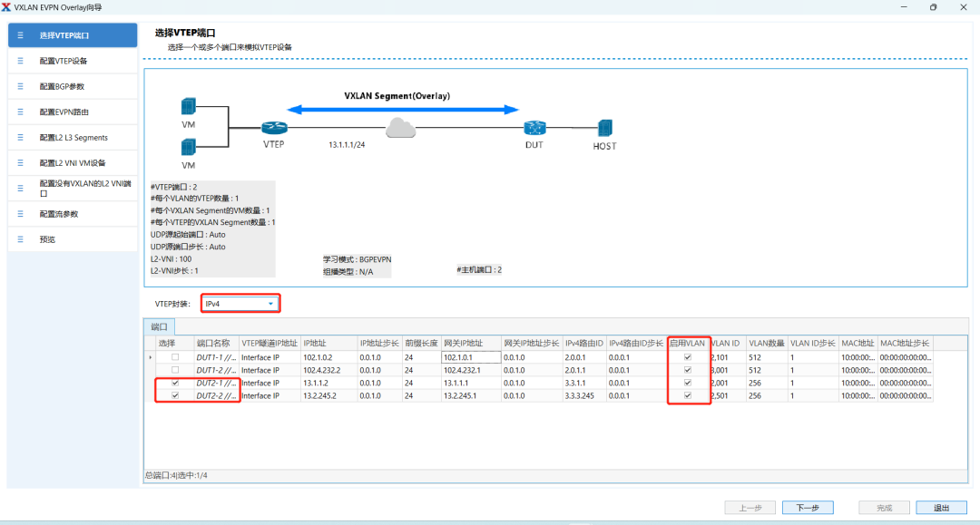Check the 选择 box for port DUT1-2
This screenshot has height=525, width=980.
pos(175,370)
